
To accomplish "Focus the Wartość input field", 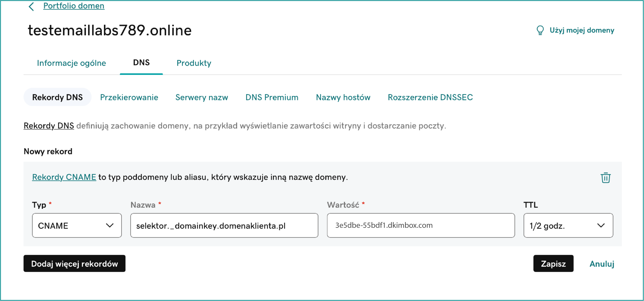I will [420, 225].
